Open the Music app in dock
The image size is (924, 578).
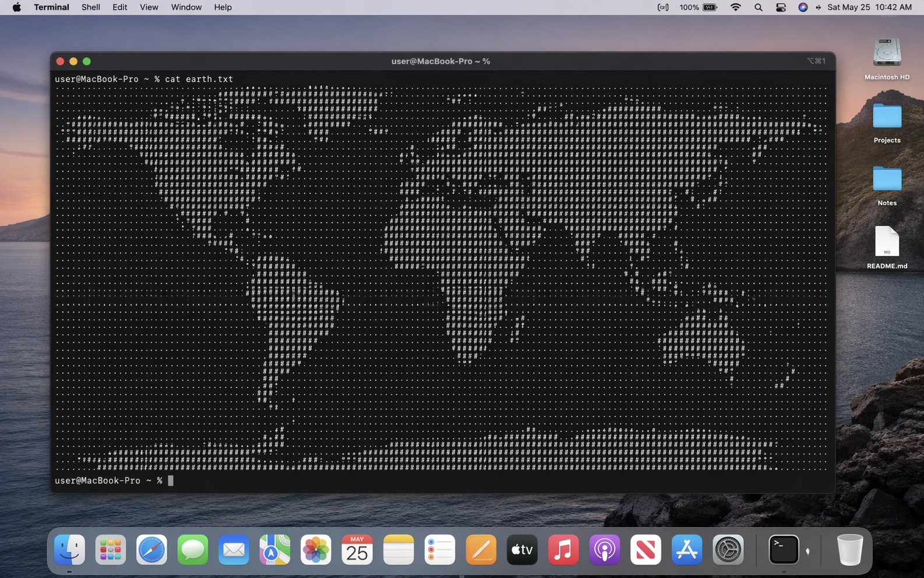tap(563, 549)
